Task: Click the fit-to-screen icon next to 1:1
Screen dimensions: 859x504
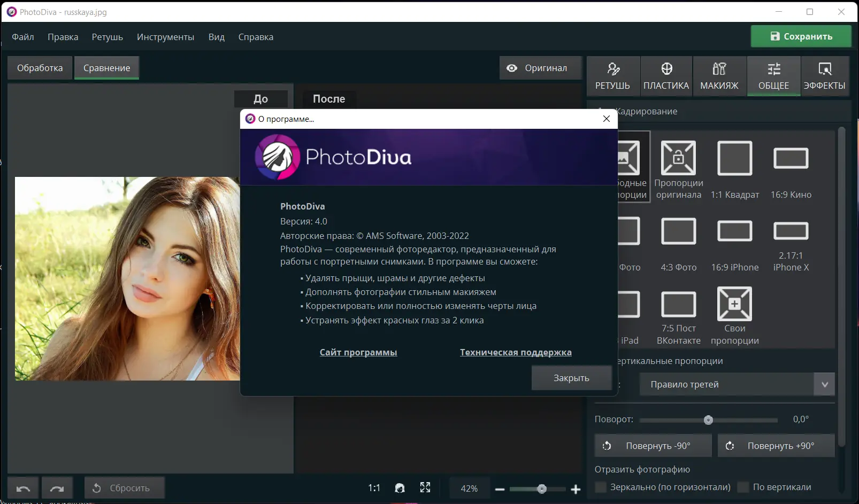Action: [400, 488]
